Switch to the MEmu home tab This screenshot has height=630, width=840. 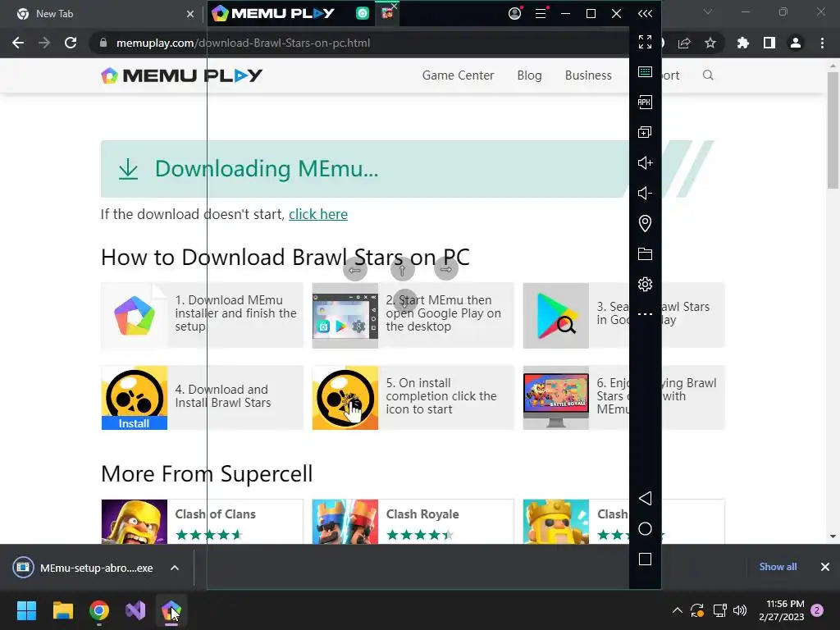click(x=363, y=13)
